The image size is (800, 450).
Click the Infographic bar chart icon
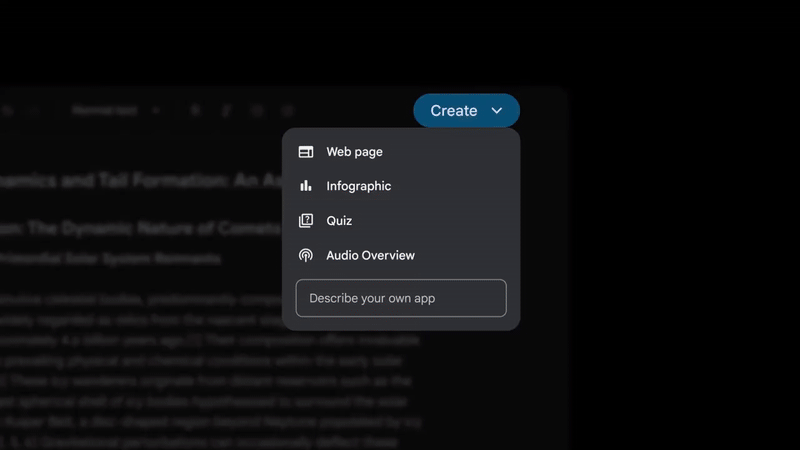coord(306,186)
